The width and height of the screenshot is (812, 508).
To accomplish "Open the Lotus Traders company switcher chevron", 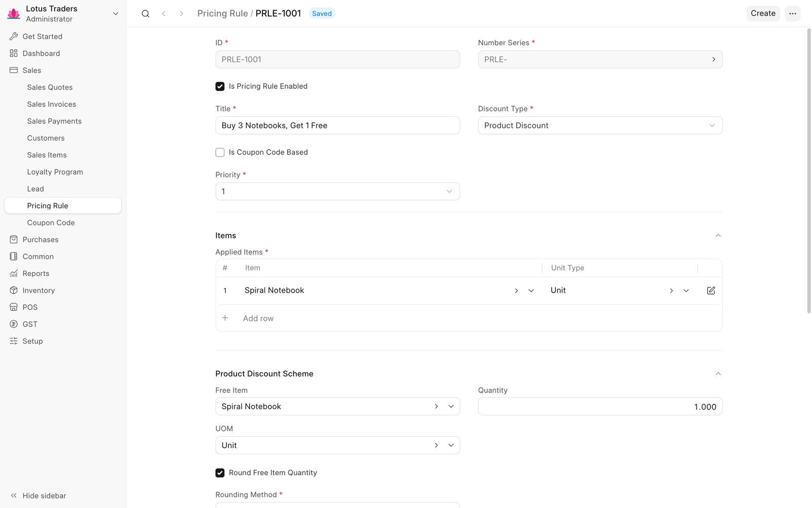I will (115, 14).
